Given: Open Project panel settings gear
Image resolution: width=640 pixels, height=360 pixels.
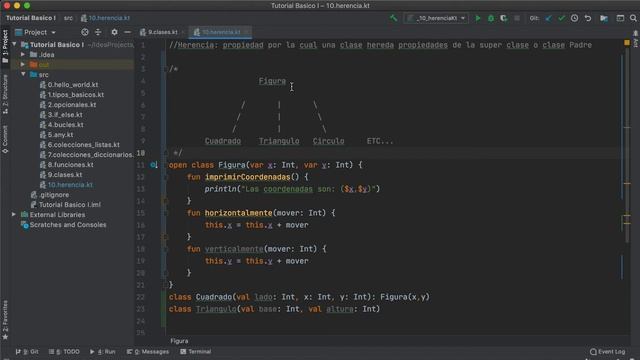Looking at the screenshot, I should point(114,32).
